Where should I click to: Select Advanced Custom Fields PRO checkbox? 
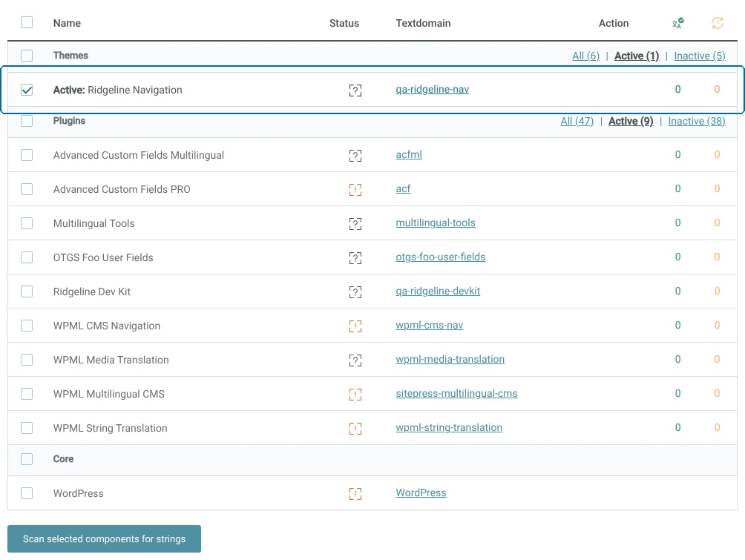pos(27,189)
